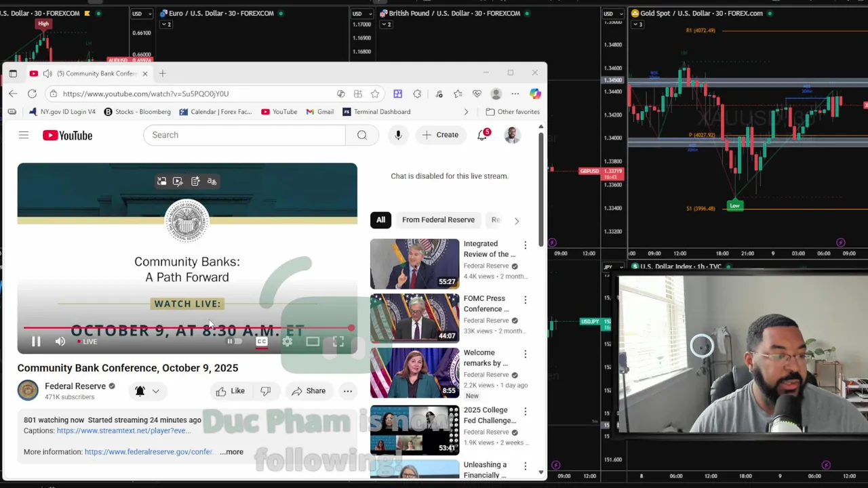Viewport: 868px width, 488px height.
Task: Add page to favorites star
Action: pyautogui.click(x=375, y=94)
